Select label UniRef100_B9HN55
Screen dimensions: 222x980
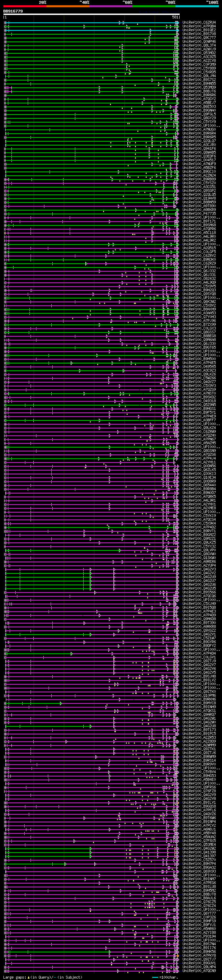199,83
